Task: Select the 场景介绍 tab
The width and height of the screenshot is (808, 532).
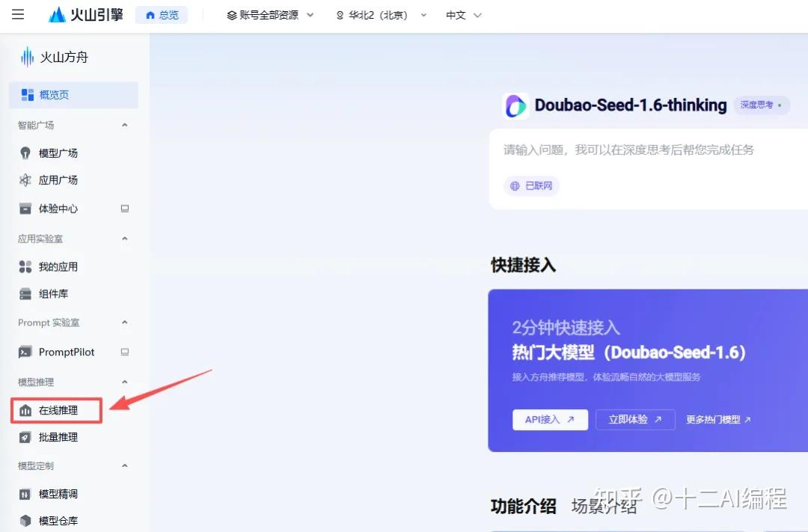Action: [x=604, y=506]
